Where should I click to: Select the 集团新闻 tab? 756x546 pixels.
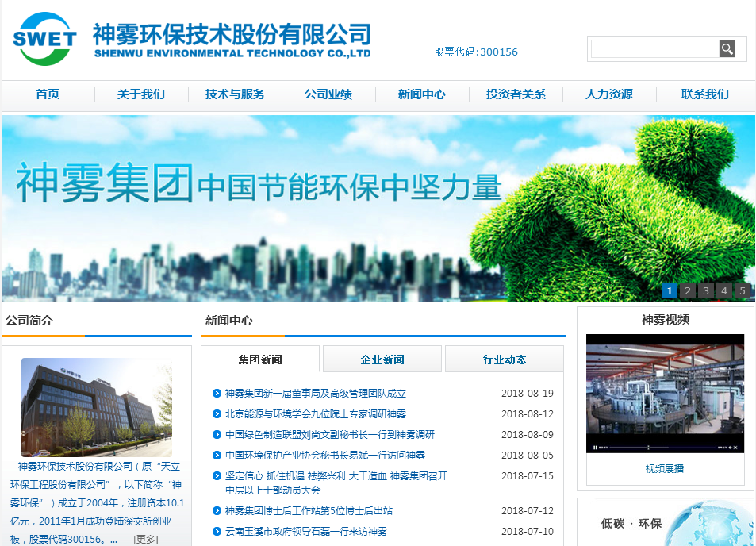coord(260,360)
